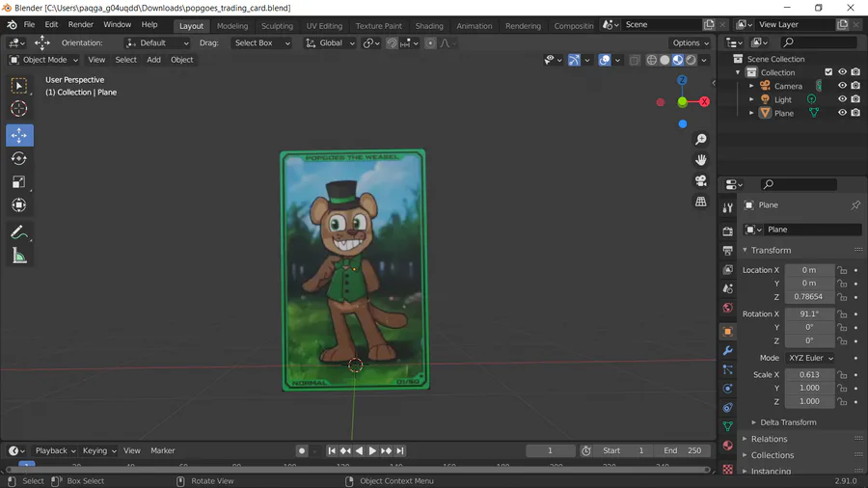Viewport: 868px width, 488px height.
Task: Switch perspective/orthographic grid icon
Action: coord(701,202)
